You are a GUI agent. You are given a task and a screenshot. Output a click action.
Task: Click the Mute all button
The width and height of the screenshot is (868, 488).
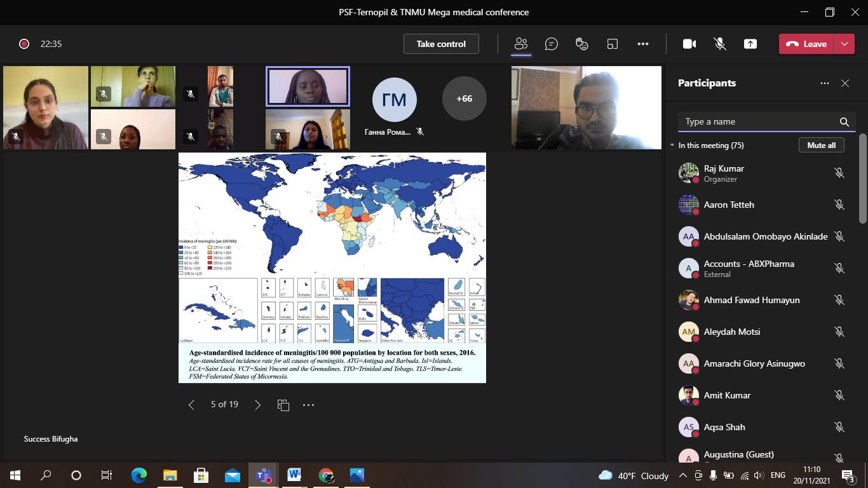click(821, 146)
